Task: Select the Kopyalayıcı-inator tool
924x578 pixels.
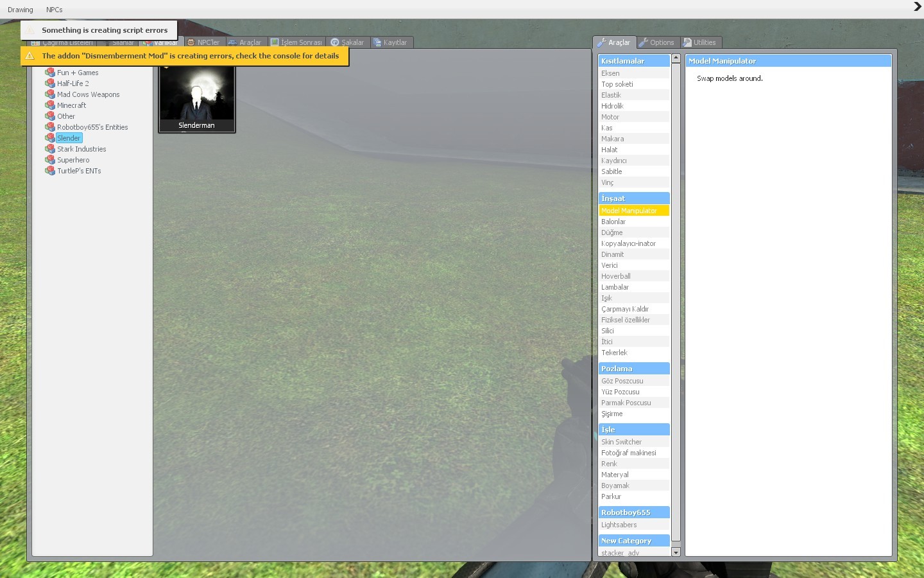Action: tap(634, 243)
